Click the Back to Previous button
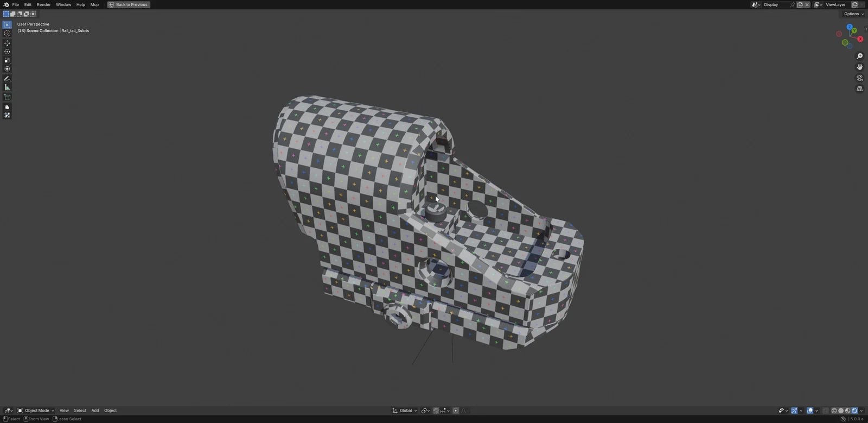This screenshot has width=868, height=423. (129, 4)
